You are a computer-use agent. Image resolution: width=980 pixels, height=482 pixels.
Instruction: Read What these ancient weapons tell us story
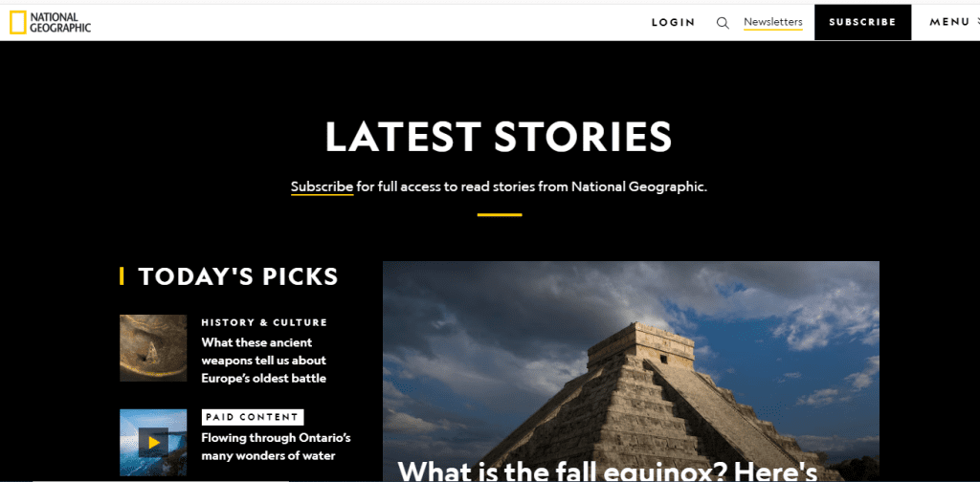pos(264,361)
